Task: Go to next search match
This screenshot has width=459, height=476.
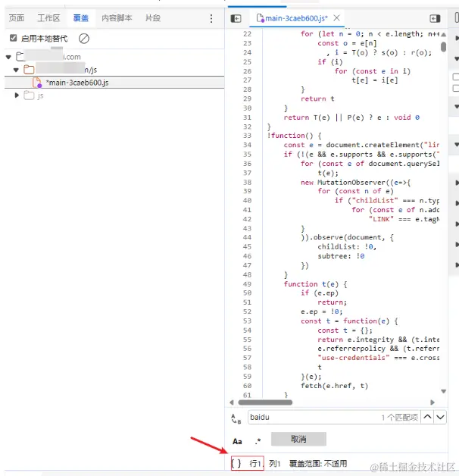Action: pos(440,417)
